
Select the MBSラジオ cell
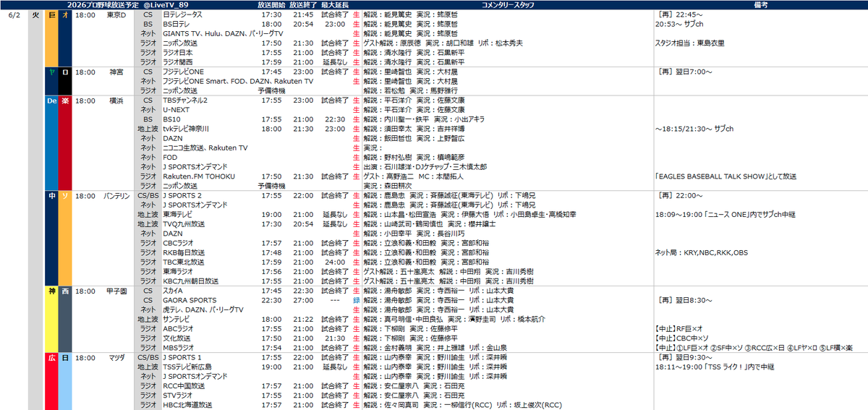click(x=179, y=348)
